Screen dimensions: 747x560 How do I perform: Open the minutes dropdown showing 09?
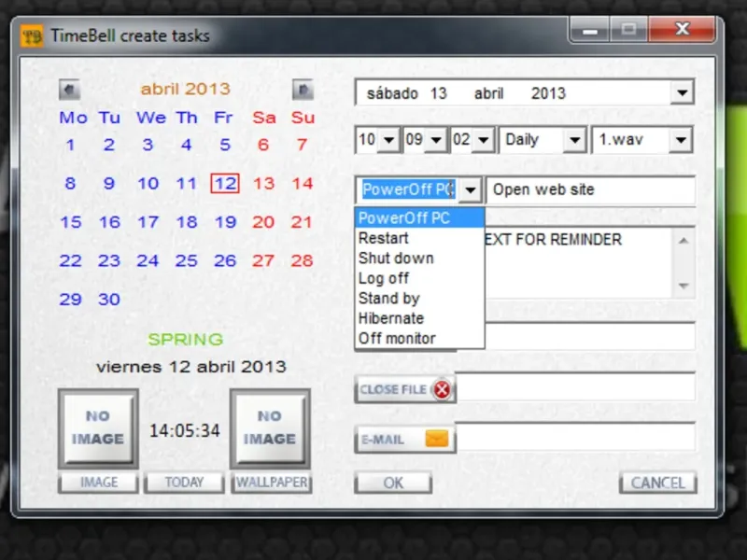[x=436, y=140]
